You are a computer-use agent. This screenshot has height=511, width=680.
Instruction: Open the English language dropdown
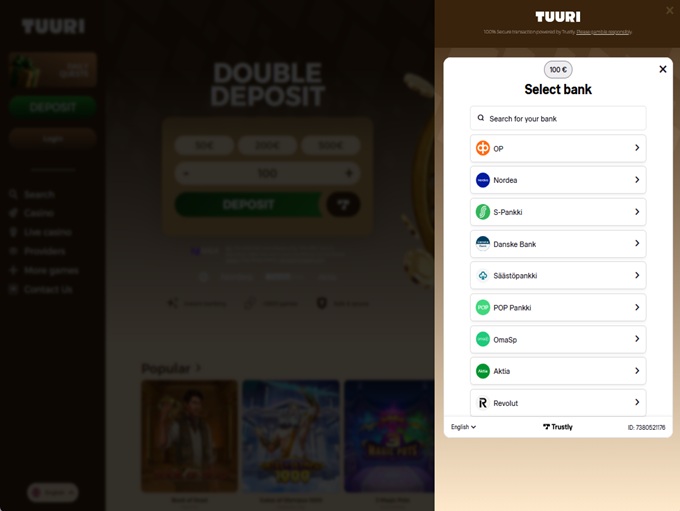coord(463,427)
